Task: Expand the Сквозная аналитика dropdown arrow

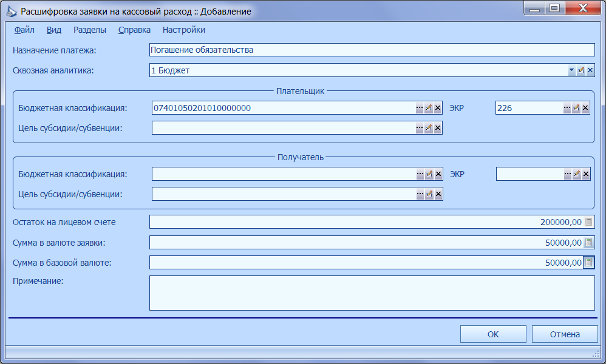Action: point(571,70)
